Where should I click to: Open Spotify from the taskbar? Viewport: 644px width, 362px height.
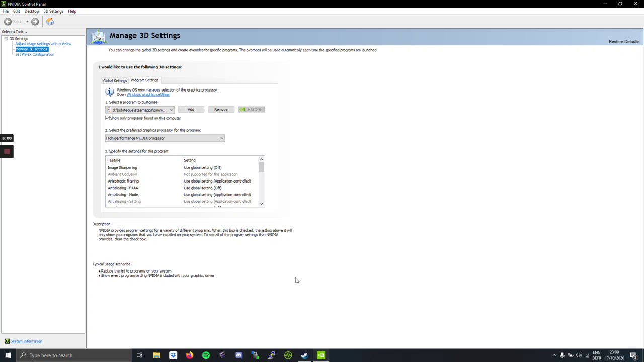[x=206, y=355]
